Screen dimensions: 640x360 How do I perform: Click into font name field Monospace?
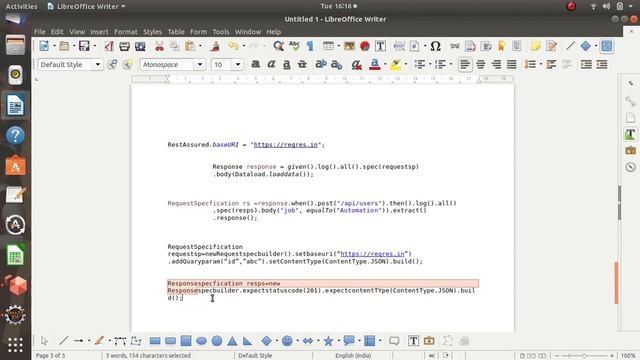[x=167, y=64]
